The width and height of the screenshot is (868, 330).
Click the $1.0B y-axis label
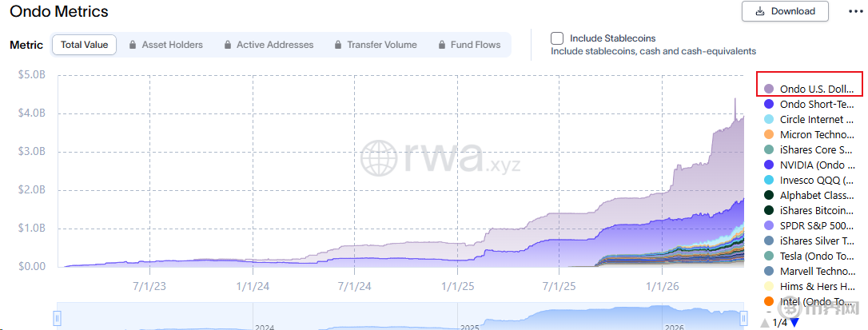pos(31,228)
